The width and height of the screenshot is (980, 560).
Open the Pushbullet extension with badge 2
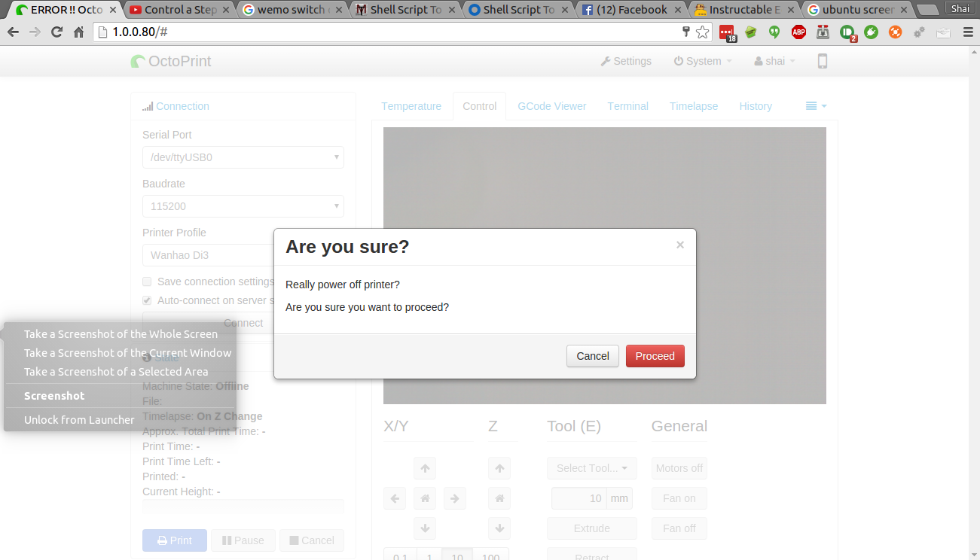(x=847, y=32)
